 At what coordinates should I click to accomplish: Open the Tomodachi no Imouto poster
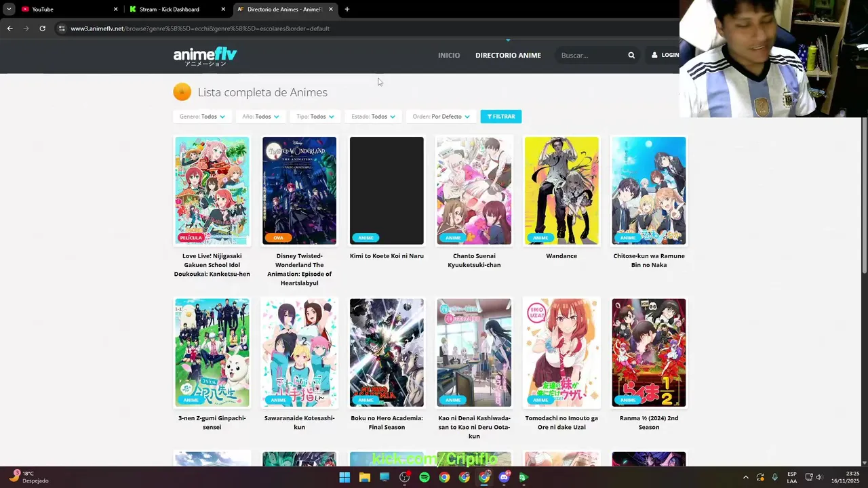coord(561,352)
